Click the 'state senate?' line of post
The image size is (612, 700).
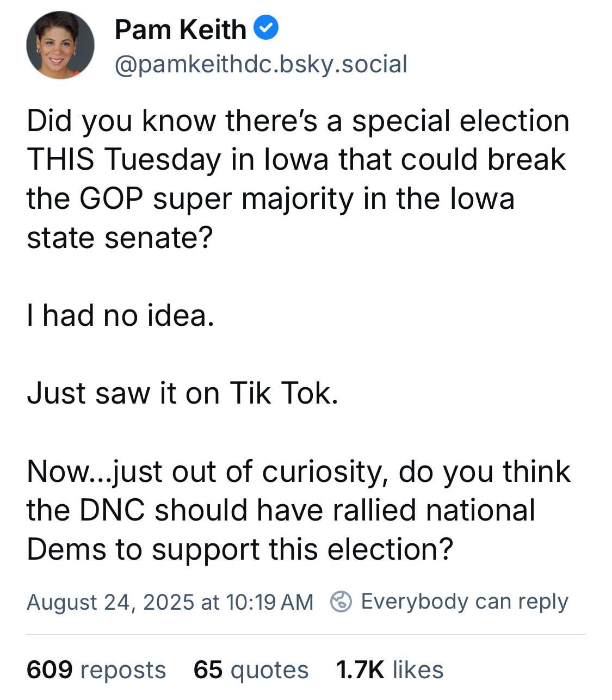tap(119, 238)
